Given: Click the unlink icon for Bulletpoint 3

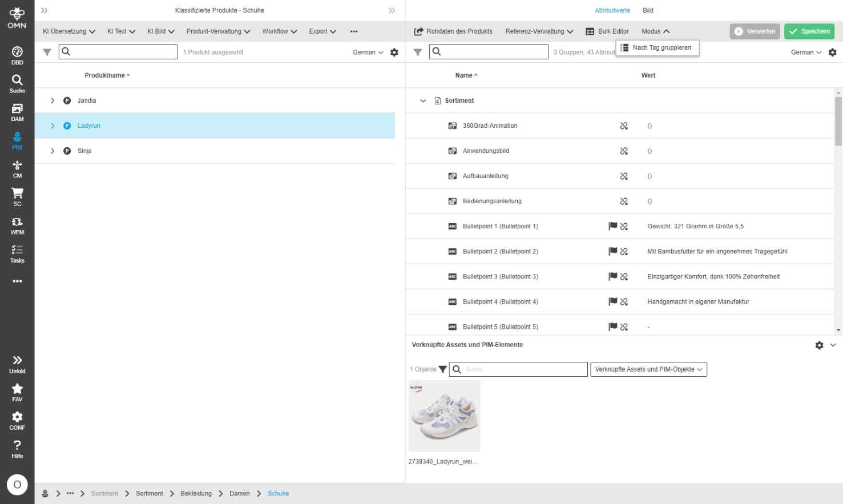Looking at the screenshot, I should (624, 276).
